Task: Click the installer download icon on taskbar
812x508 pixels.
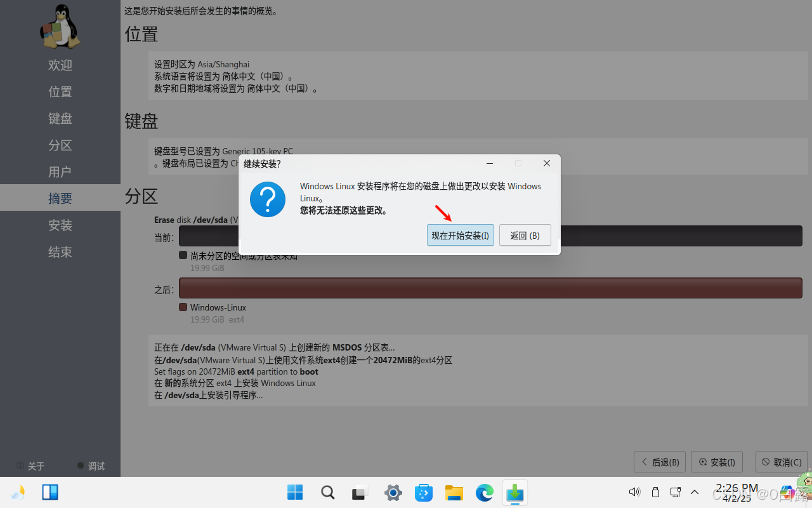Action: (x=515, y=492)
